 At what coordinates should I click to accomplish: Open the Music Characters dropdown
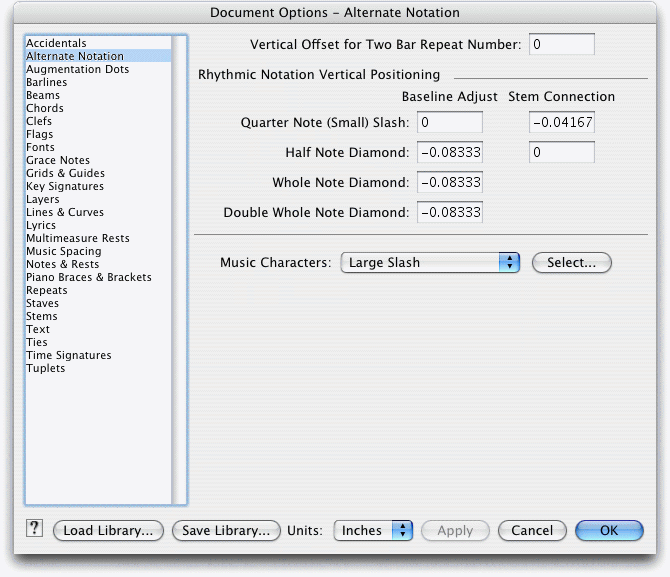click(x=430, y=262)
